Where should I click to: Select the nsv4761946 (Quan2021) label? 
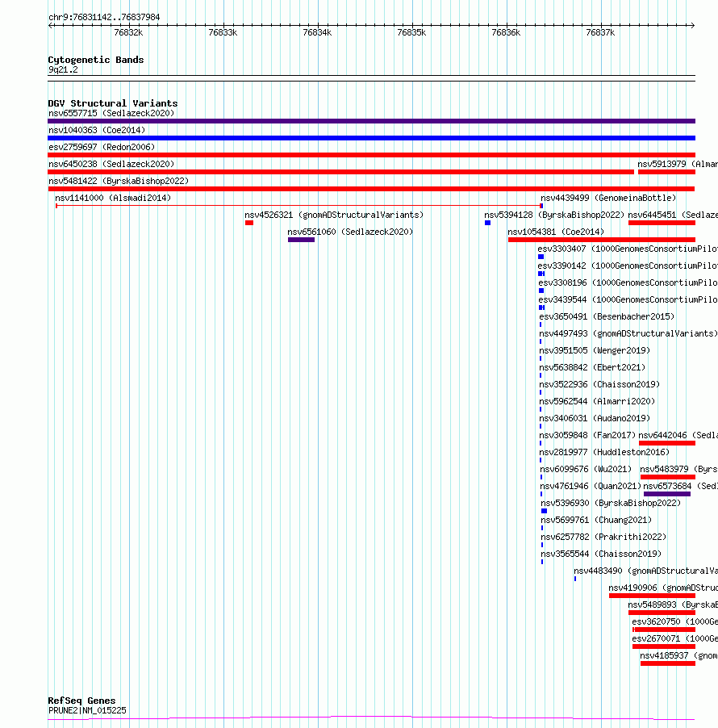591,486
